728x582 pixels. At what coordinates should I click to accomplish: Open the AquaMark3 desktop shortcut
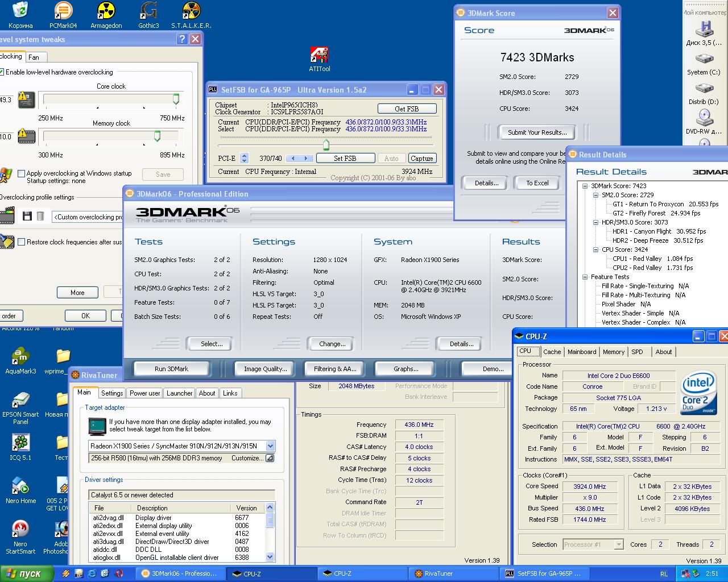point(20,361)
